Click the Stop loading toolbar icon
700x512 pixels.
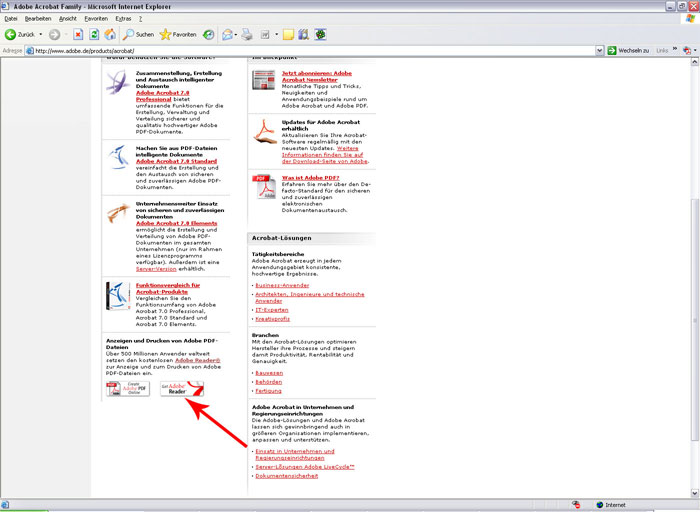(x=78, y=34)
